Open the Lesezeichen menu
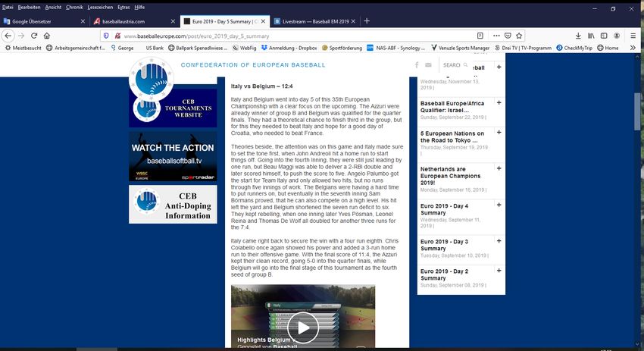 100,7
